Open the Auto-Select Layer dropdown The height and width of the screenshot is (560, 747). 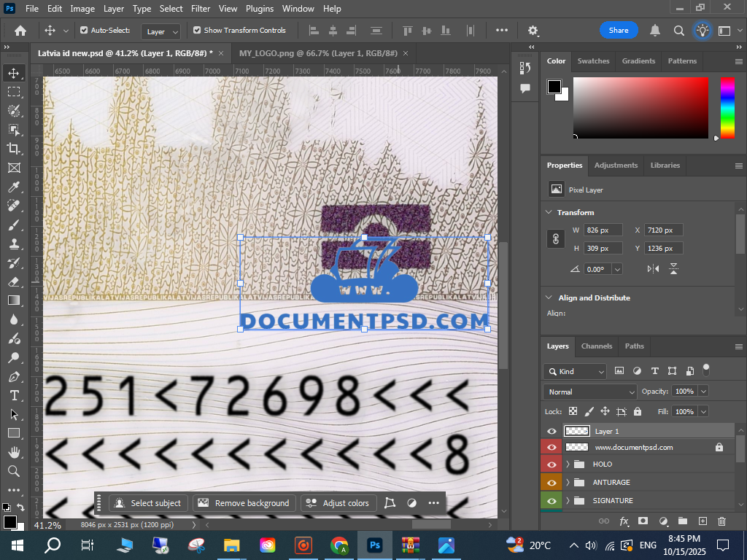(162, 31)
